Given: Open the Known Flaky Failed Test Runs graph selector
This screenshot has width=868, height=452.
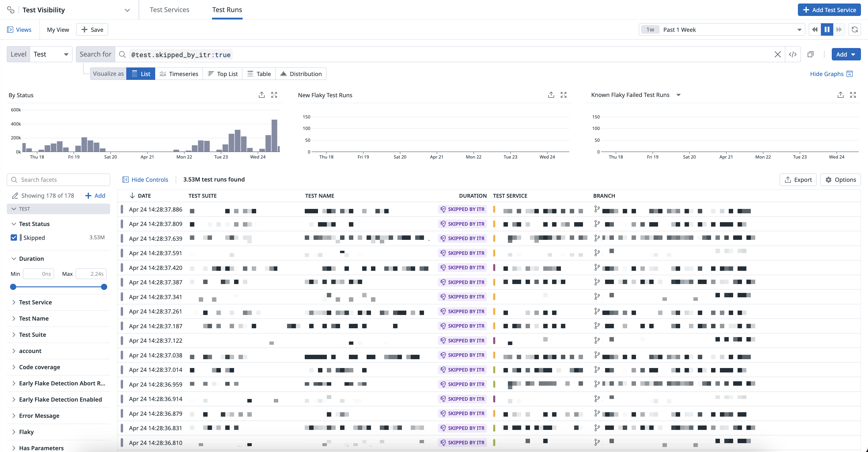Looking at the screenshot, I should 678,95.
